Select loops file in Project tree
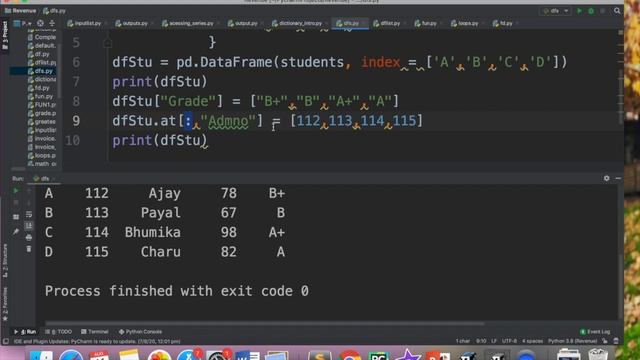 [x=42, y=156]
